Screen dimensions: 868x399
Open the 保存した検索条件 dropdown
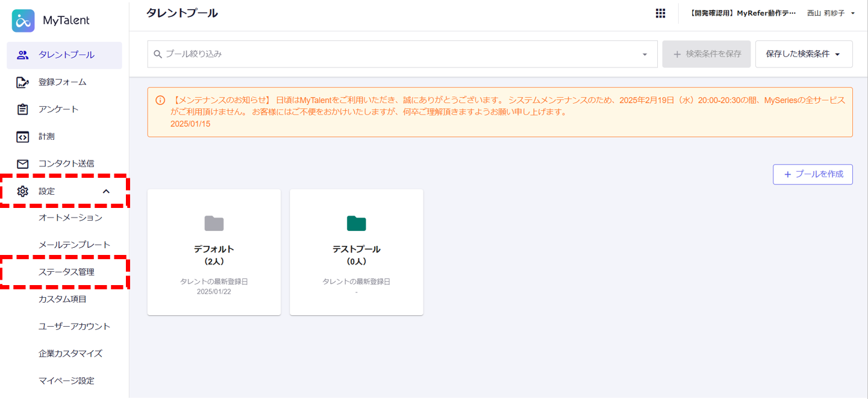(803, 54)
